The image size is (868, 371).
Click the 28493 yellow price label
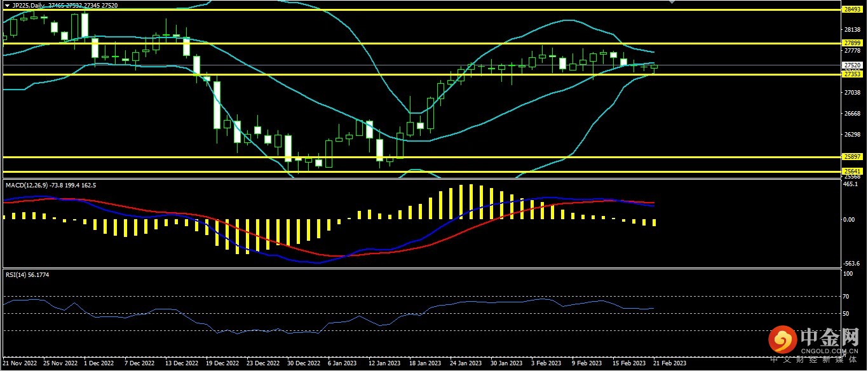pos(851,10)
